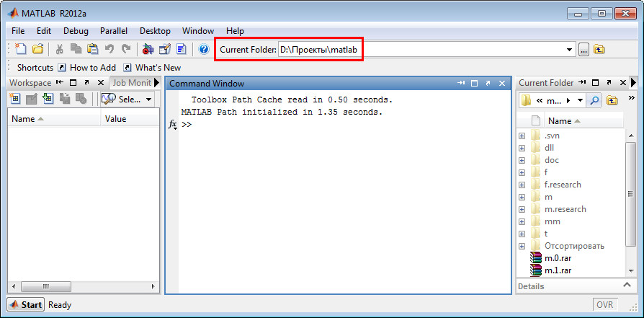Image resolution: width=644 pixels, height=318 pixels.
Task: Open the Parallel menu
Action: pyautogui.click(x=114, y=31)
